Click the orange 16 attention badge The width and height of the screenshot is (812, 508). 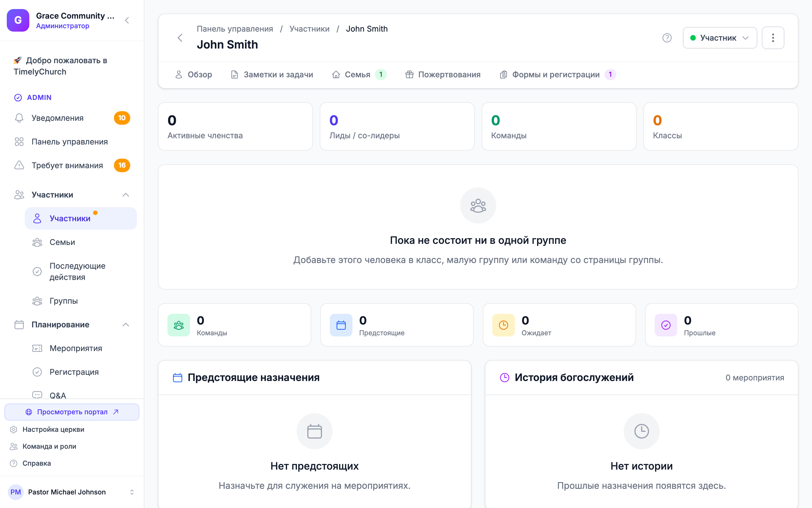click(x=122, y=165)
